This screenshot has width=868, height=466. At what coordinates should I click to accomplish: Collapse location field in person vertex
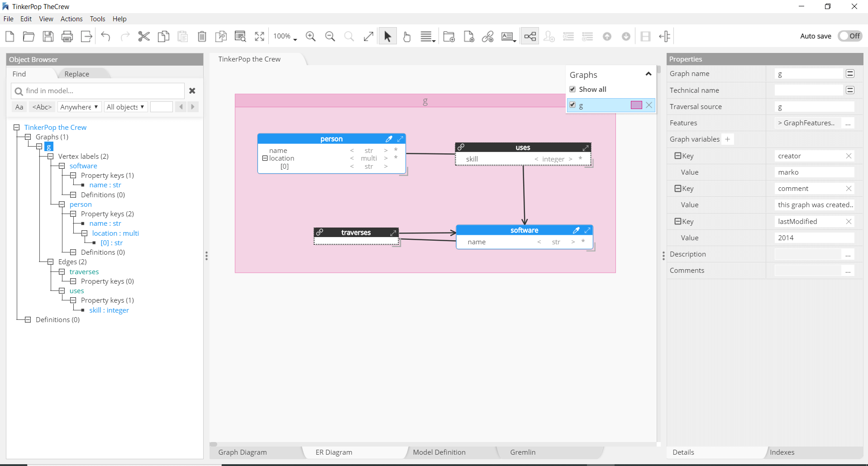coord(265,158)
